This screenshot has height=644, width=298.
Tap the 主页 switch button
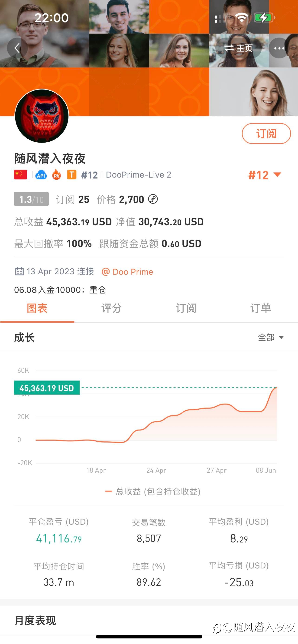click(x=238, y=48)
